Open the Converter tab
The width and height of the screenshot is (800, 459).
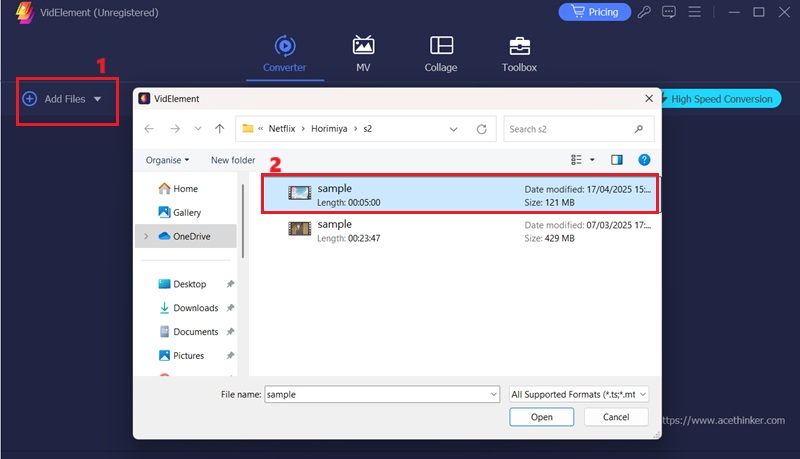[x=285, y=54]
